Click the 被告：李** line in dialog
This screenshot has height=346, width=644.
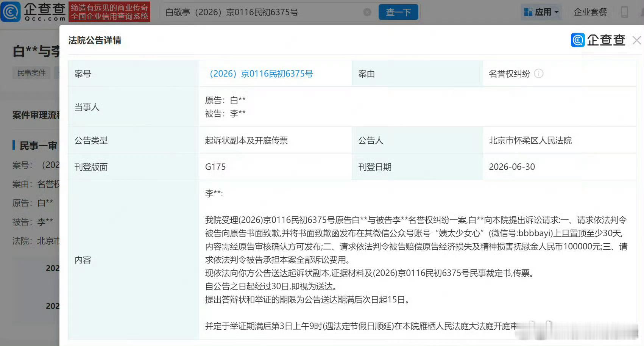tap(225, 113)
